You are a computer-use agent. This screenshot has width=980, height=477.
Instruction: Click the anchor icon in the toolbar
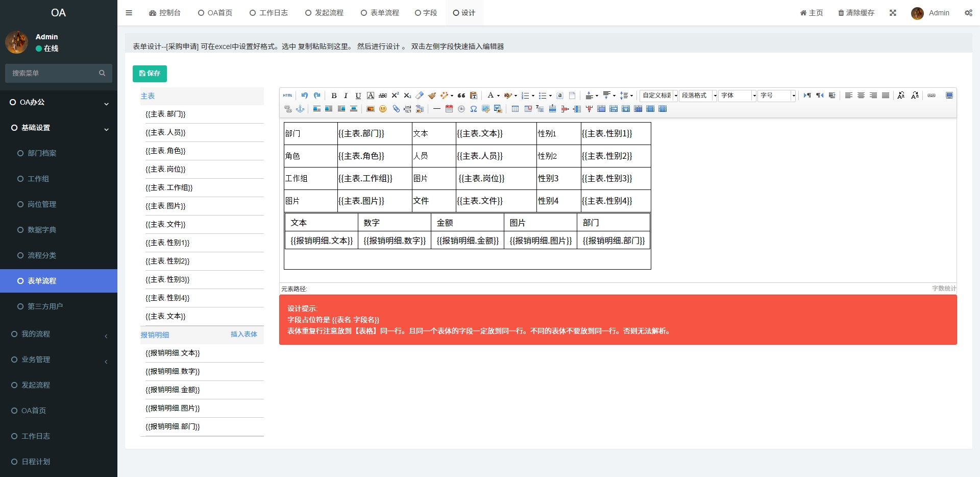pyautogui.click(x=300, y=109)
